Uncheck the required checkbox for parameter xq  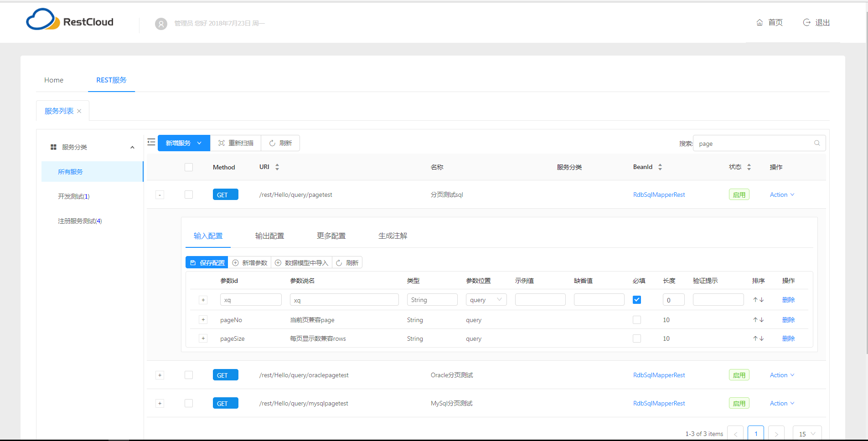[637, 299]
